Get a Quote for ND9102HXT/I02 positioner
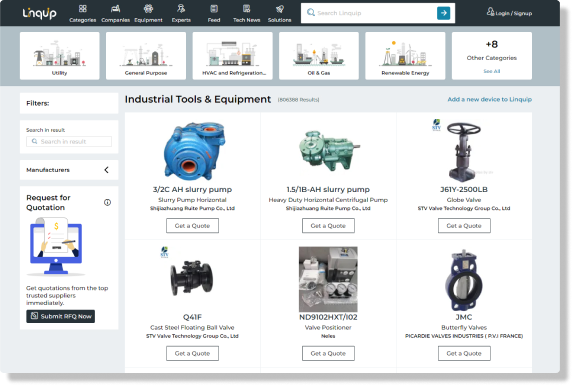572x385 pixels. (328, 353)
